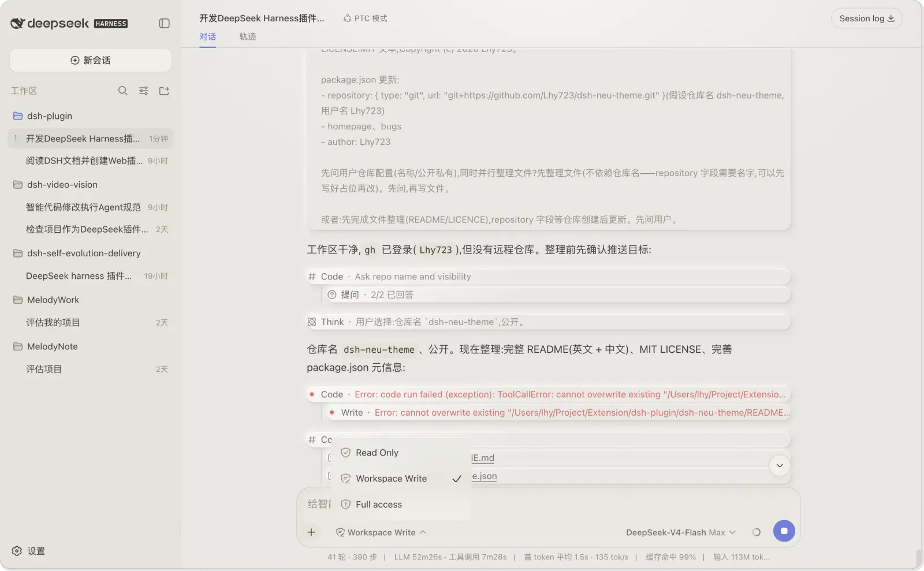Select the Read Only permission mode
The width and height of the screenshot is (924, 571).
(401, 453)
